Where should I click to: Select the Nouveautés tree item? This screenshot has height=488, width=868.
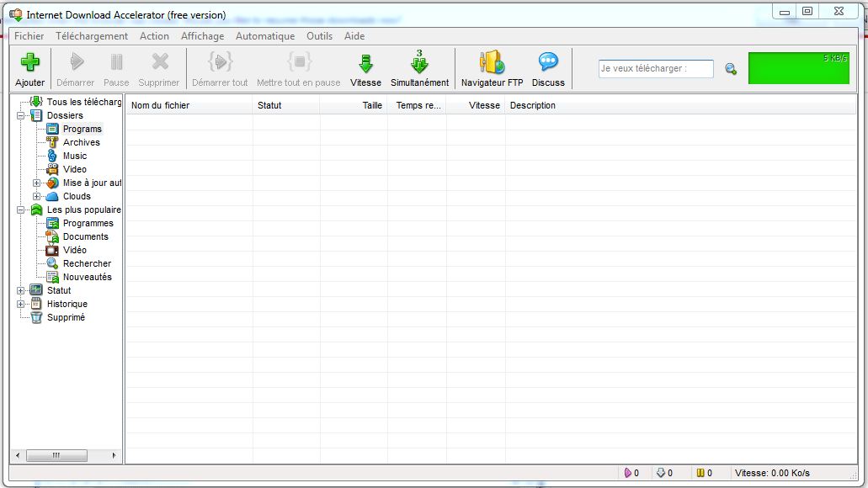coord(88,277)
